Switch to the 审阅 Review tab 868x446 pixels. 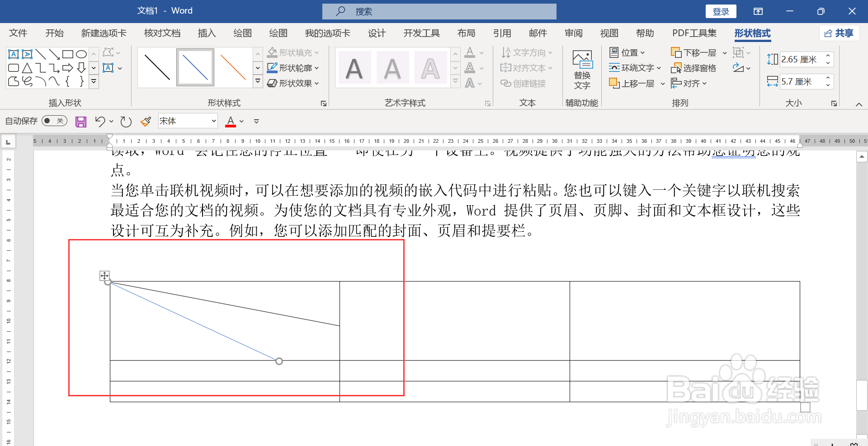(574, 33)
